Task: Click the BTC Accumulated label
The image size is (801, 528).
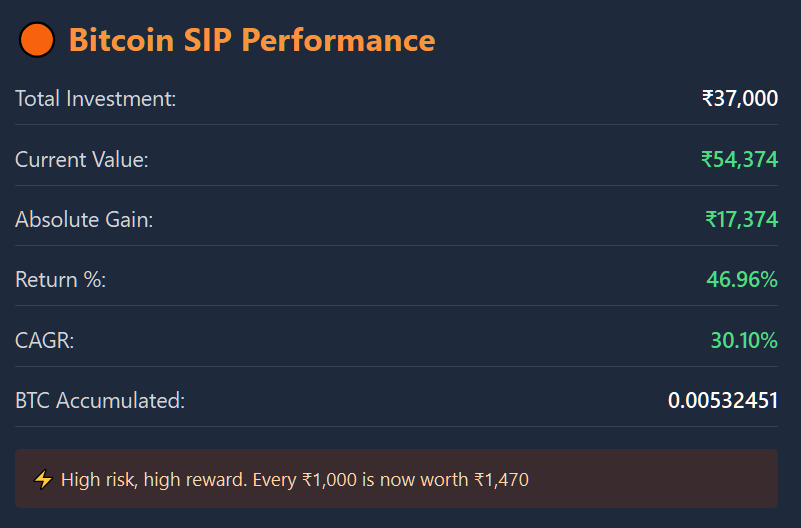Action: click(101, 401)
